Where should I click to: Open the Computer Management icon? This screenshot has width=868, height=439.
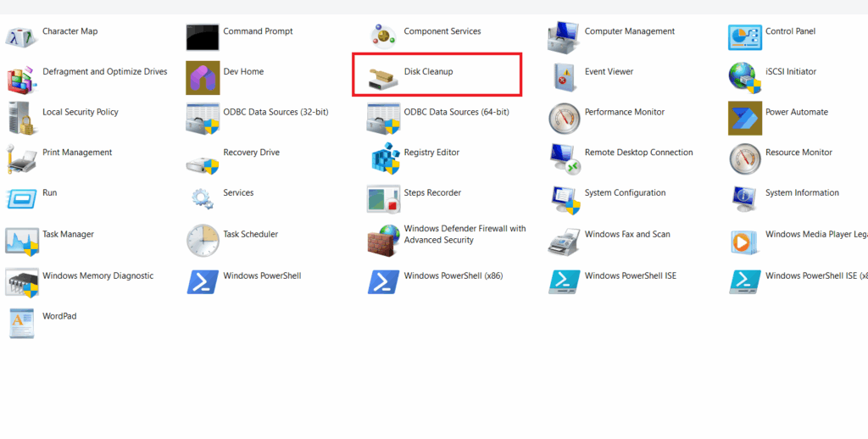[x=564, y=37]
